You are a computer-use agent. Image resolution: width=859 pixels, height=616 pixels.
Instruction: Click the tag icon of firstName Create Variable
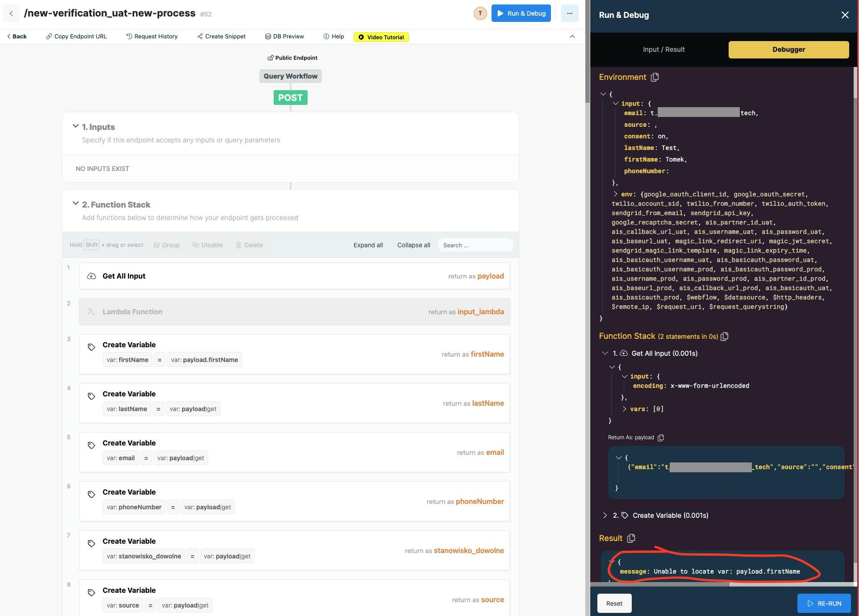point(92,347)
